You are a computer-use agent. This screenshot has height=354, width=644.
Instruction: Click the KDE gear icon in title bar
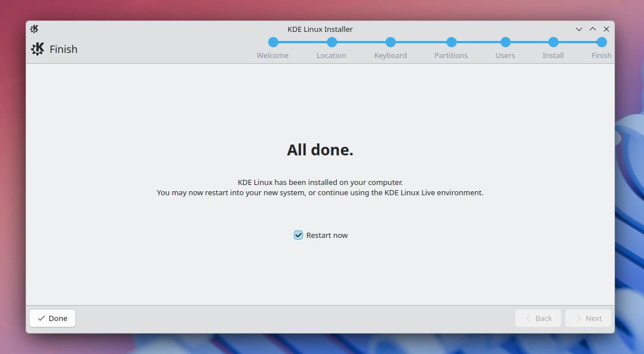(x=34, y=29)
